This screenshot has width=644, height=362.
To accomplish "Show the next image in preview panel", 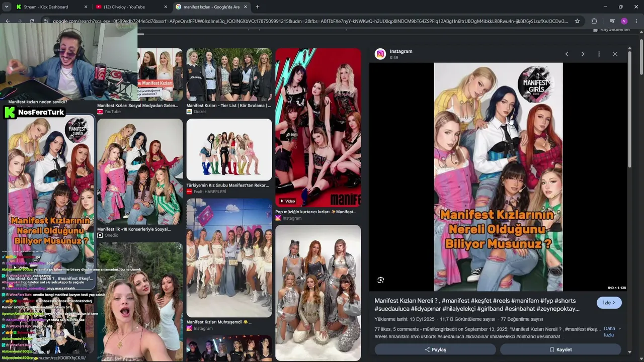I will [583, 54].
